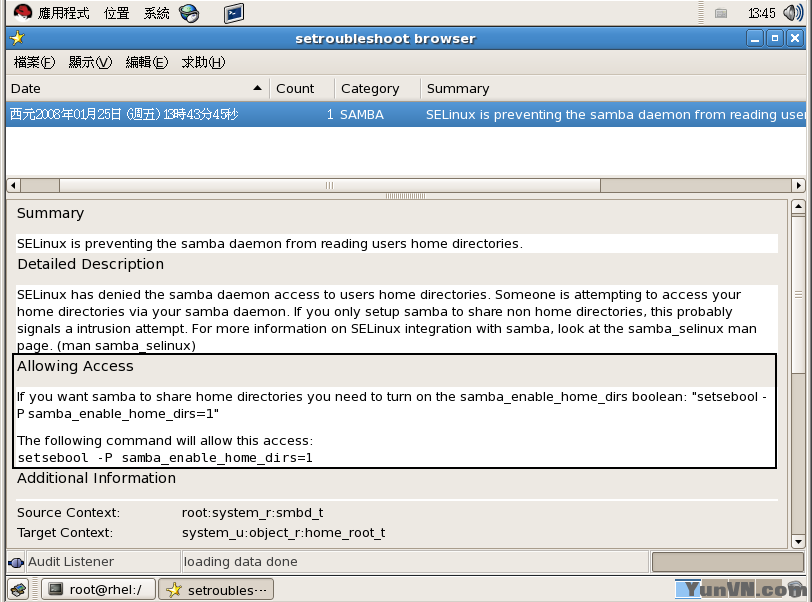The width and height of the screenshot is (812, 602).
Task: Maximize the setroubleshoot browser window
Action: coord(775,38)
